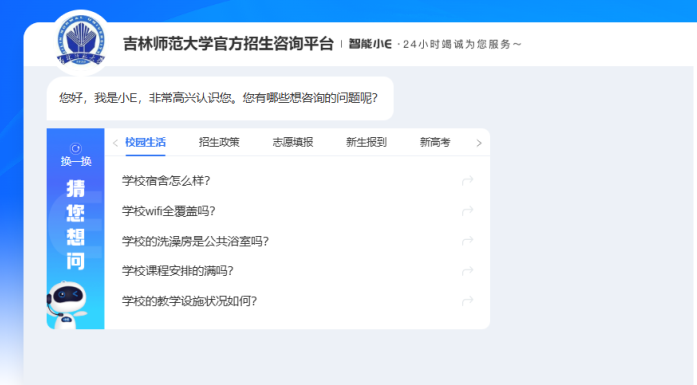Ask 学校课程安排的满吗?

177,271
